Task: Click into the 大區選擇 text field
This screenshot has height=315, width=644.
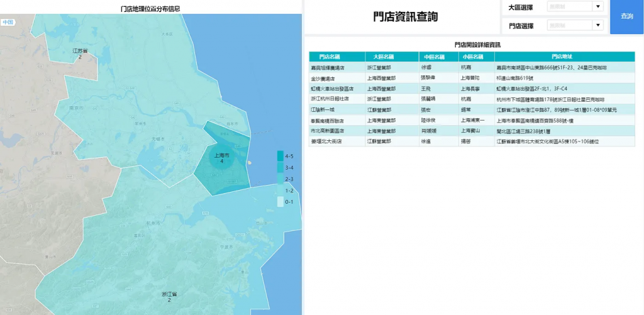Action: coord(570,6)
